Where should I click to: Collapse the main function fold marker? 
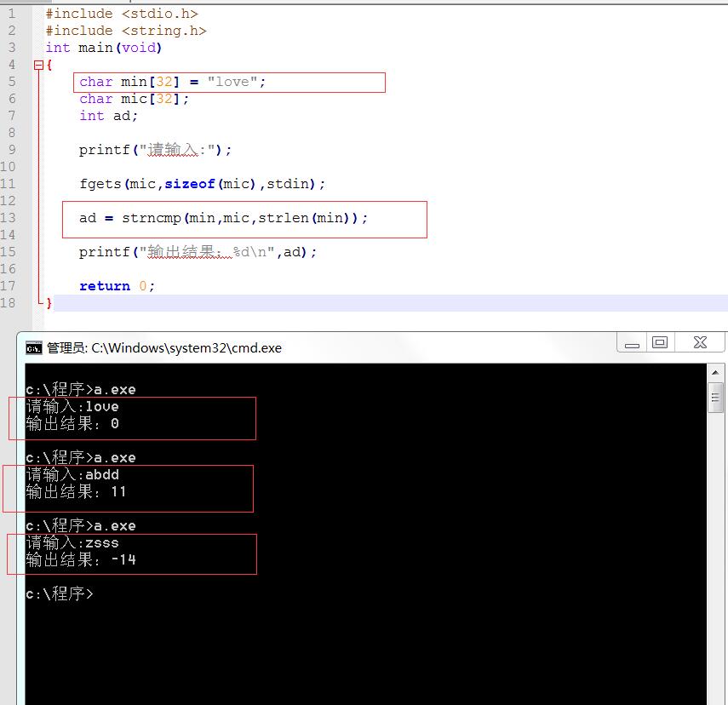(x=38, y=65)
